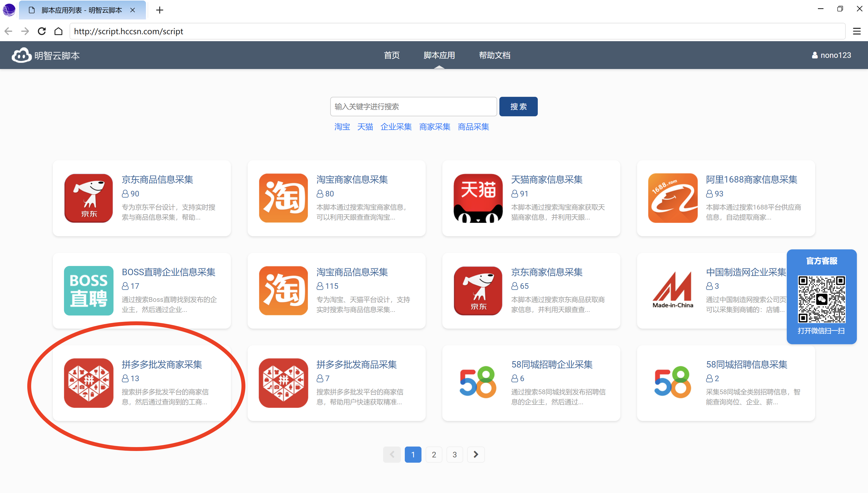Click the WeChat QR code
The image size is (868, 493).
822,299
